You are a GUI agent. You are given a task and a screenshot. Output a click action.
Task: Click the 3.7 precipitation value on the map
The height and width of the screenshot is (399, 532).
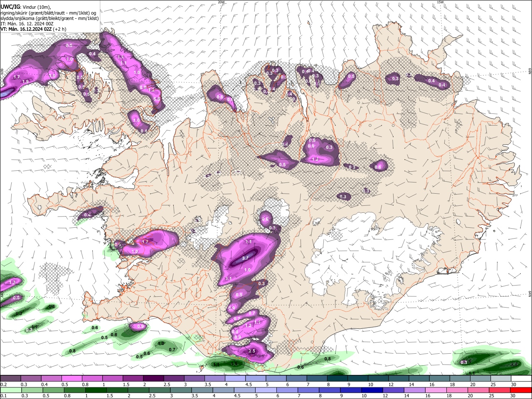[245, 258]
